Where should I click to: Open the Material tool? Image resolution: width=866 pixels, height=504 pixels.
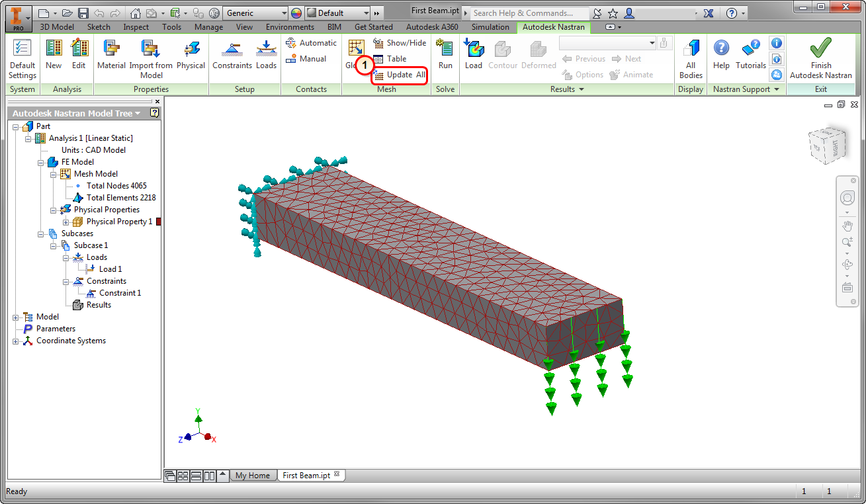point(111,54)
